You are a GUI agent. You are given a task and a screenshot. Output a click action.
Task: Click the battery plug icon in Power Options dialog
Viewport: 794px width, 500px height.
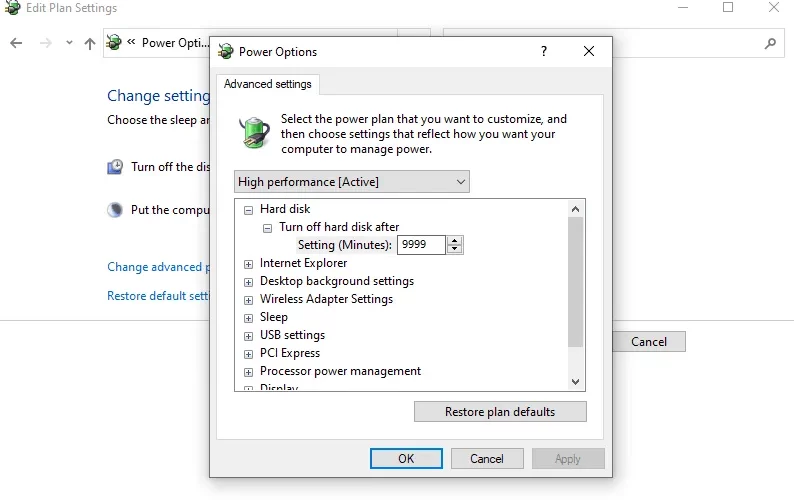[x=254, y=133]
